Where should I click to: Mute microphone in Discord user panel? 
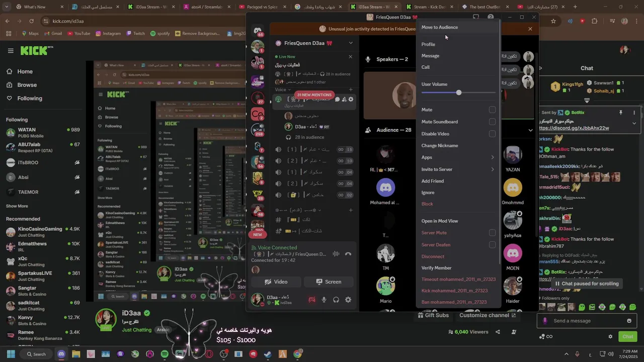click(324, 300)
